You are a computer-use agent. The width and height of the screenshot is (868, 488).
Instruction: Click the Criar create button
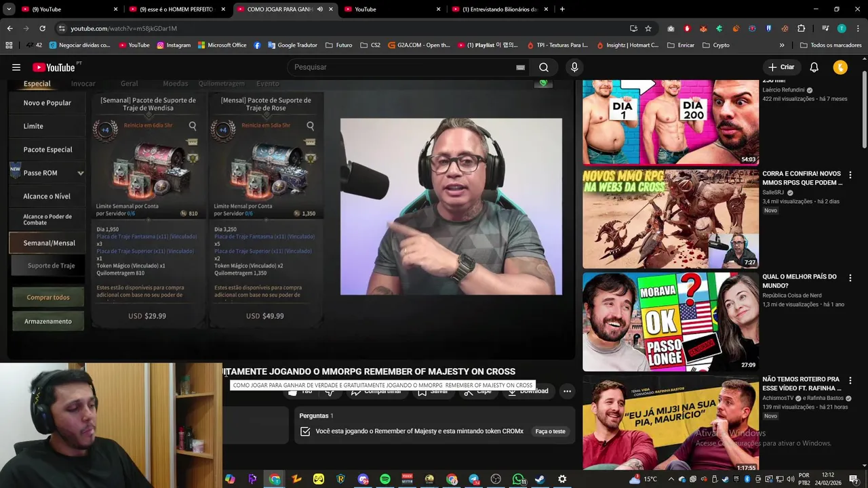pyautogui.click(x=781, y=67)
